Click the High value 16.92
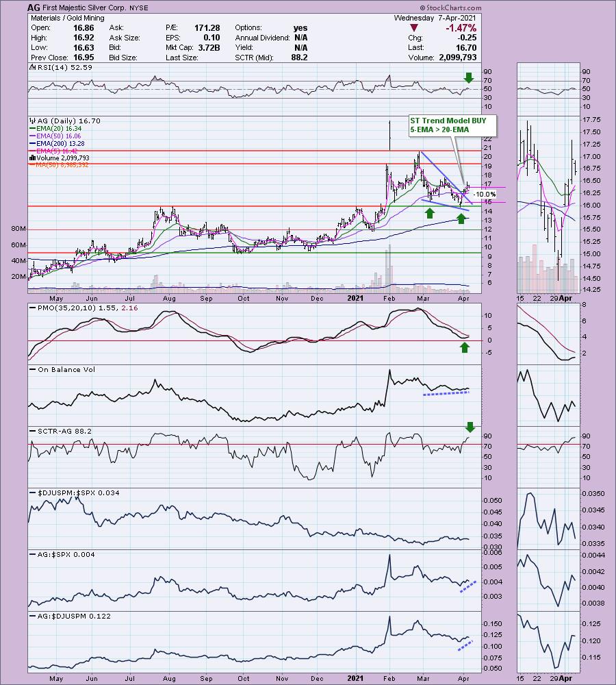 click(84, 38)
